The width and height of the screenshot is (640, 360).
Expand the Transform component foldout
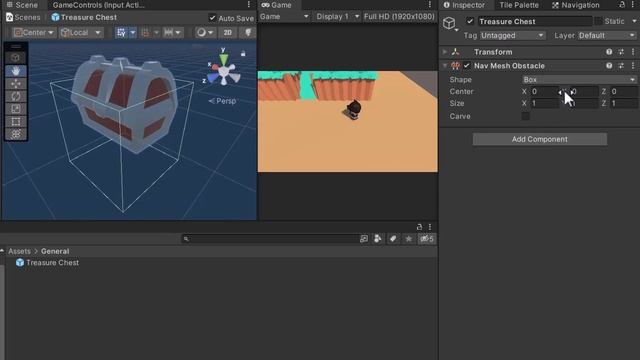coord(445,52)
